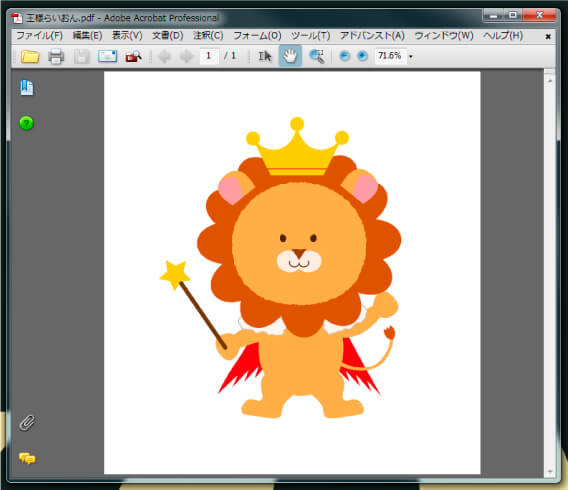Open the Attachments paperclip panel

(x=27, y=423)
